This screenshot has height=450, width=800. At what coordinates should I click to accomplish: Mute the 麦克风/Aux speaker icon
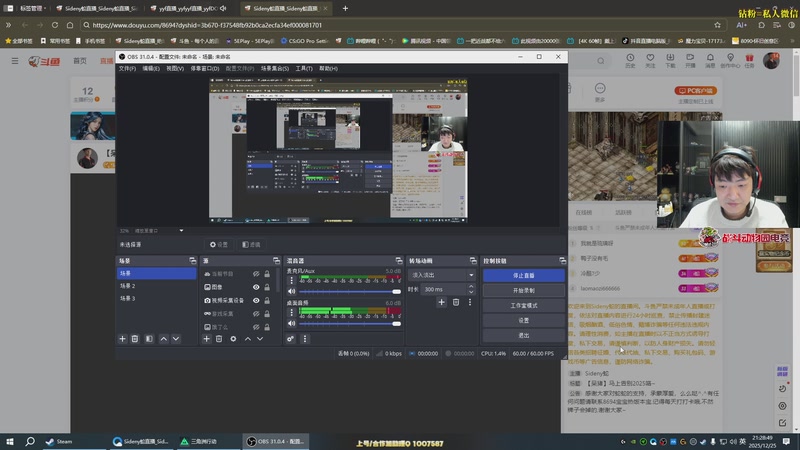pyautogui.click(x=291, y=291)
